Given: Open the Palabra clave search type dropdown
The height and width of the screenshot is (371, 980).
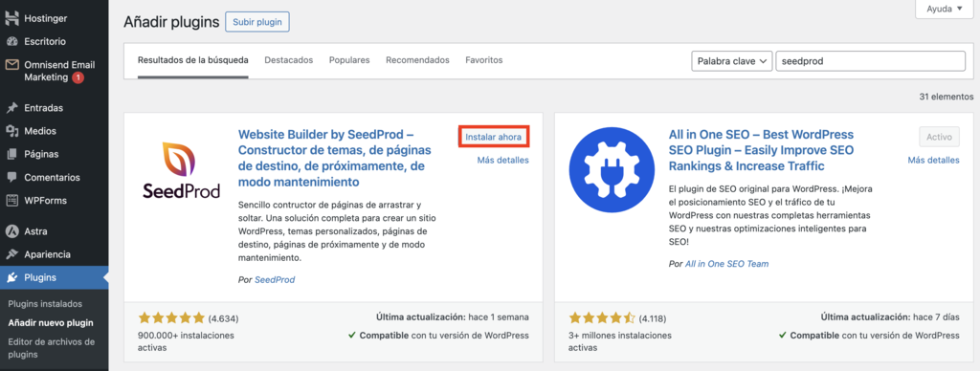Looking at the screenshot, I should (x=732, y=61).
